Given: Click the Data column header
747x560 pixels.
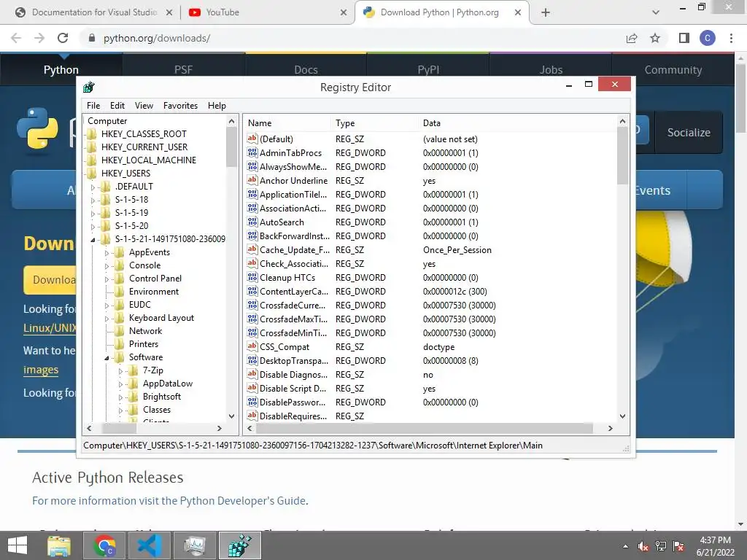Looking at the screenshot, I should pyautogui.click(x=517, y=122).
